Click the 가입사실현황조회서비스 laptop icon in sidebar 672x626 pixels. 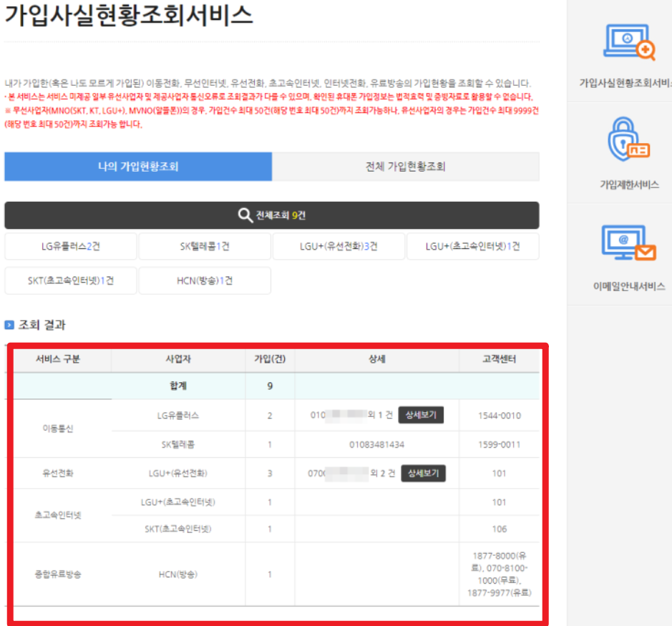630,39
